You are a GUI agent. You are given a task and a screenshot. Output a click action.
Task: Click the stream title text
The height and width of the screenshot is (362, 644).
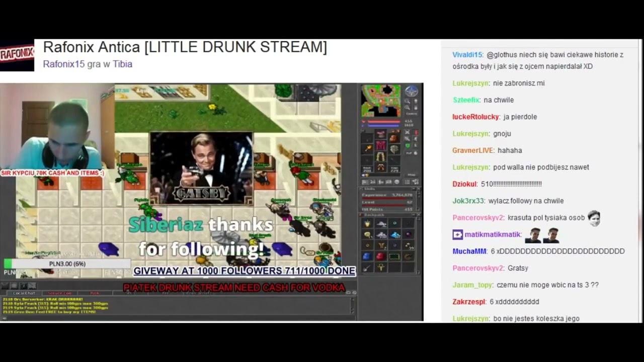[x=185, y=47]
